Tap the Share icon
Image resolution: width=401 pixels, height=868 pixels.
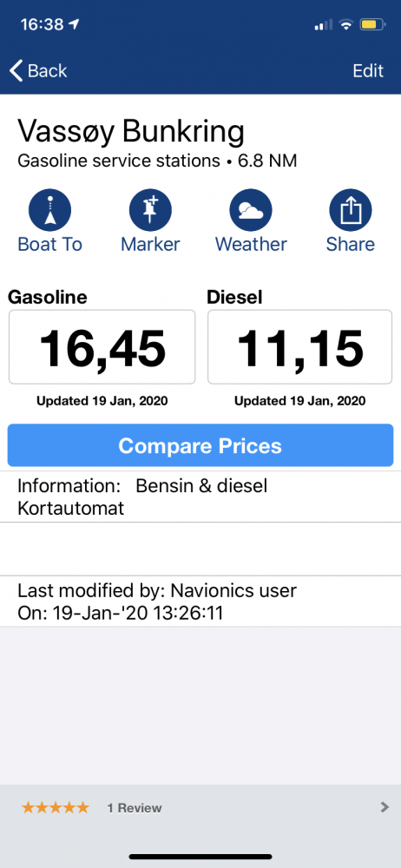click(350, 210)
